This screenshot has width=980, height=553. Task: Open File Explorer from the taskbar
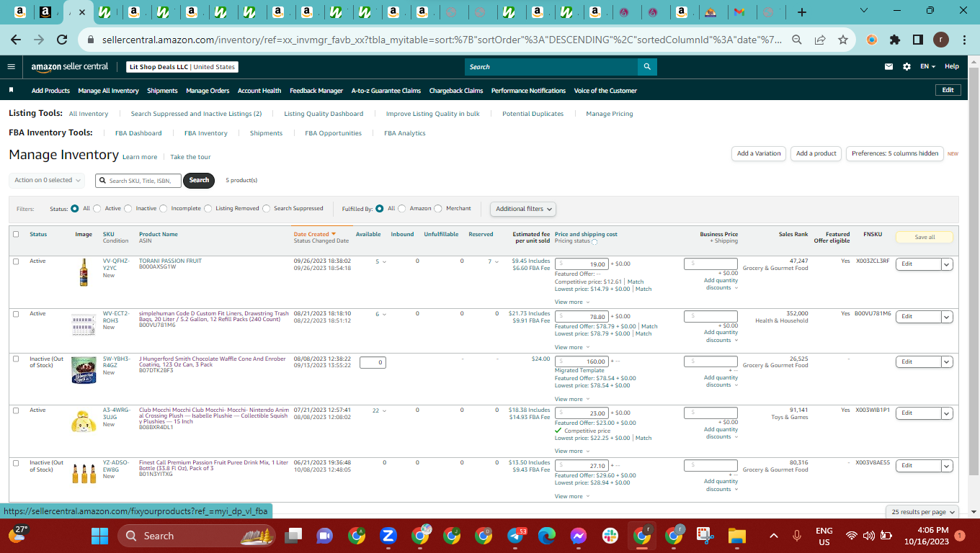tap(736, 536)
